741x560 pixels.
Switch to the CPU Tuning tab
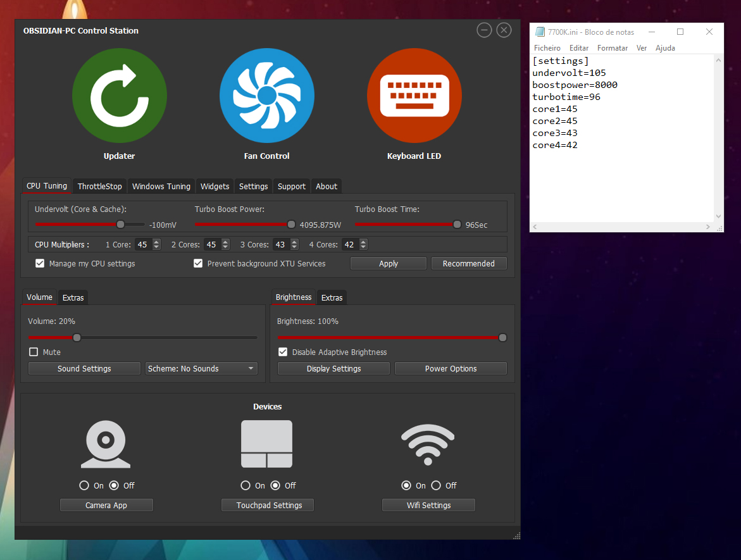pyautogui.click(x=47, y=186)
